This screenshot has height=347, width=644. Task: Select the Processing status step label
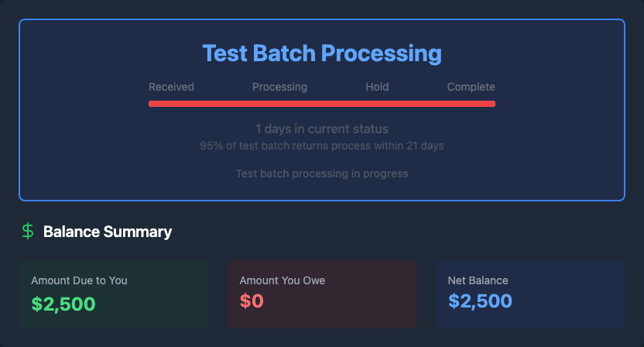[x=279, y=87]
